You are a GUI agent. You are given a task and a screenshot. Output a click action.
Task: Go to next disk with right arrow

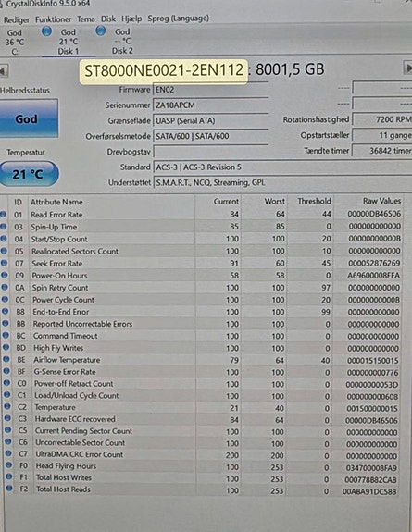[x=407, y=68]
